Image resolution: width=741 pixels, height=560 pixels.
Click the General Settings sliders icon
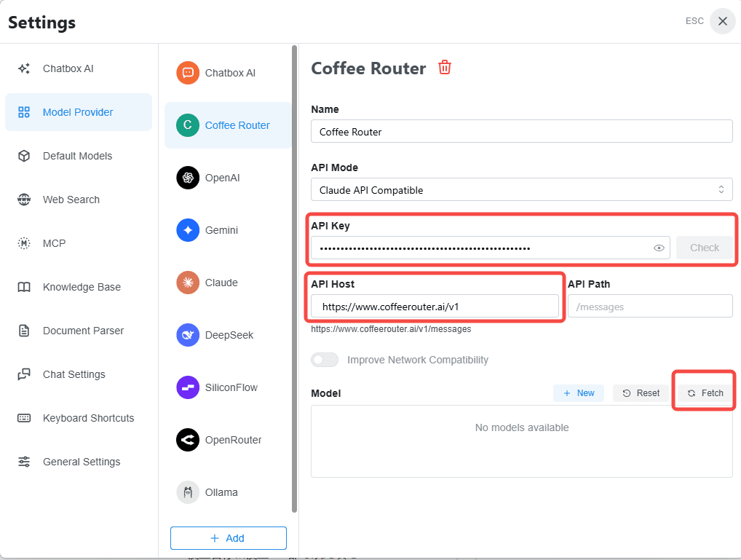[24, 462]
